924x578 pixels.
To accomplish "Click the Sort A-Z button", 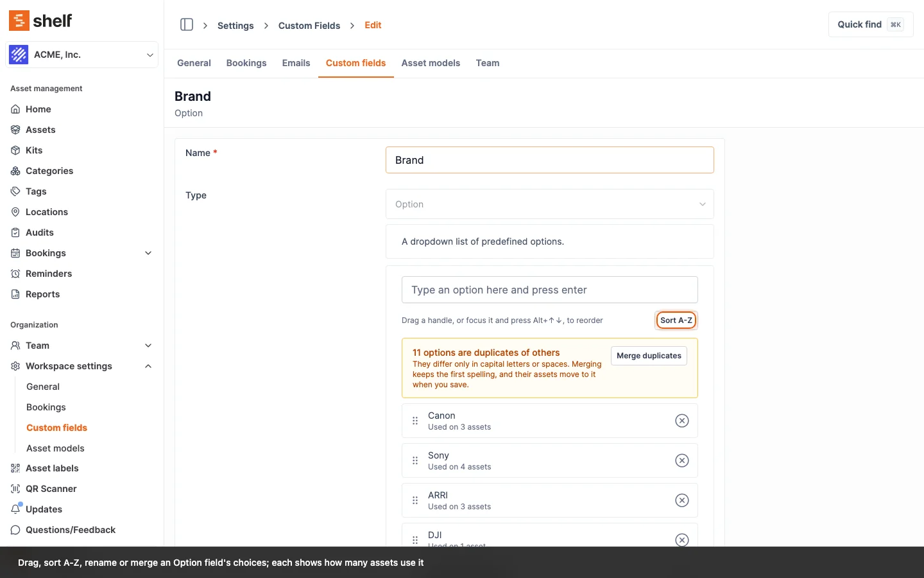I will click(676, 320).
